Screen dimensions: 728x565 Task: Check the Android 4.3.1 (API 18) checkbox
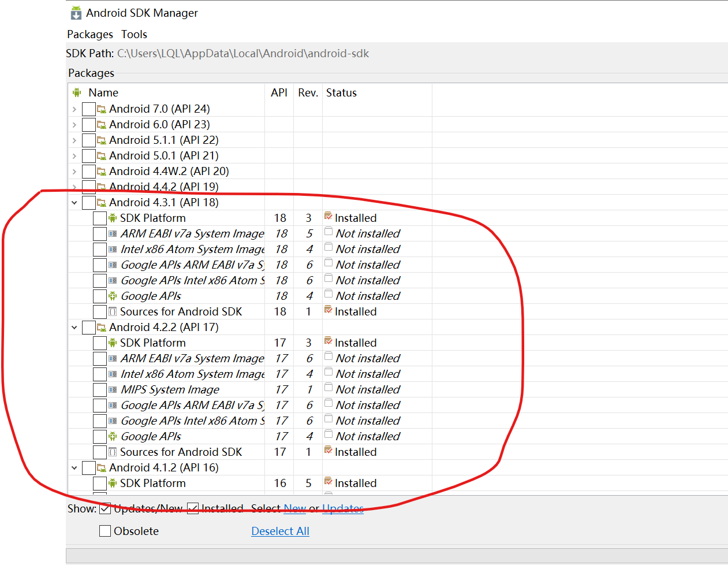pyautogui.click(x=89, y=202)
